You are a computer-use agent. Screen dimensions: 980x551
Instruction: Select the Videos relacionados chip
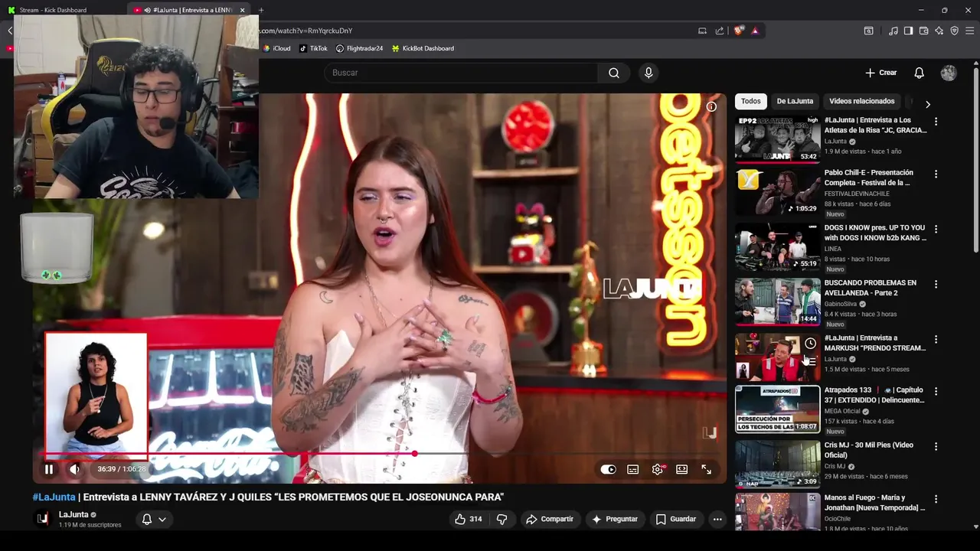pyautogui.click(x=862, y=101)
